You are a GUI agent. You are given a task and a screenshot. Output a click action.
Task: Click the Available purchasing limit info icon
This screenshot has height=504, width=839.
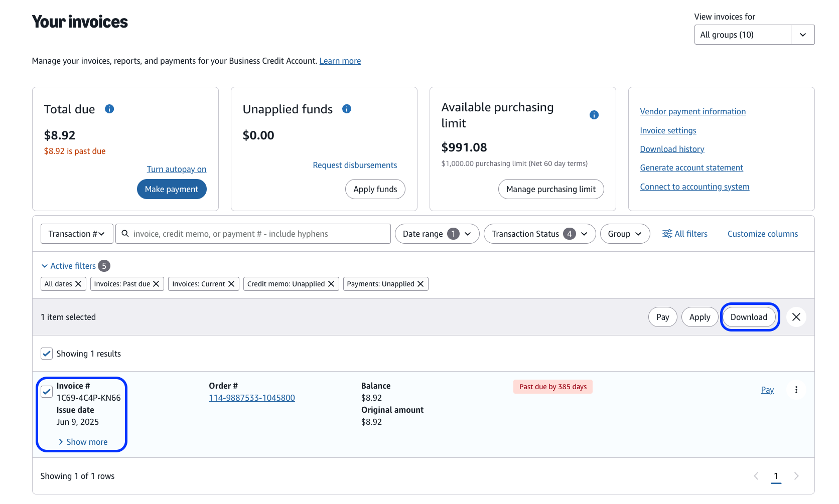[x=594, y=115]
